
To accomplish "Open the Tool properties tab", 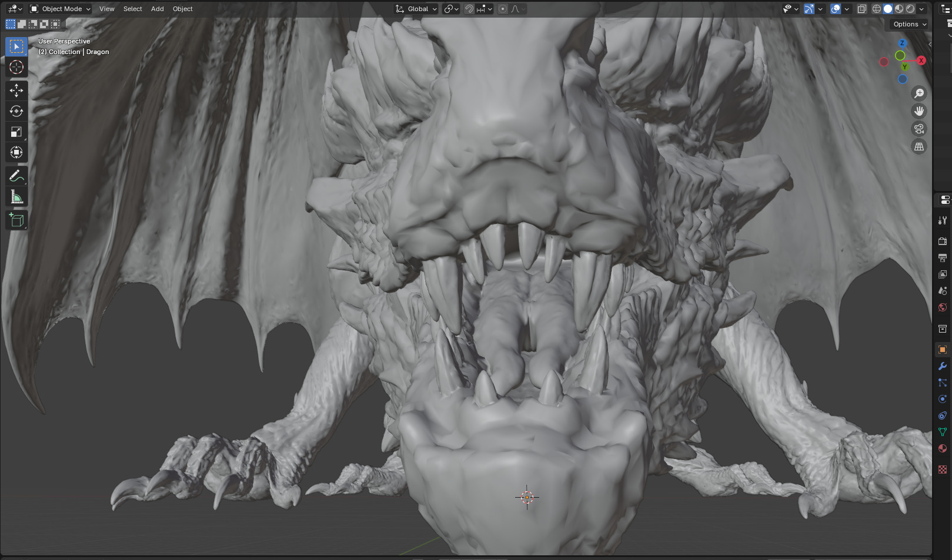I will [943, 220].
